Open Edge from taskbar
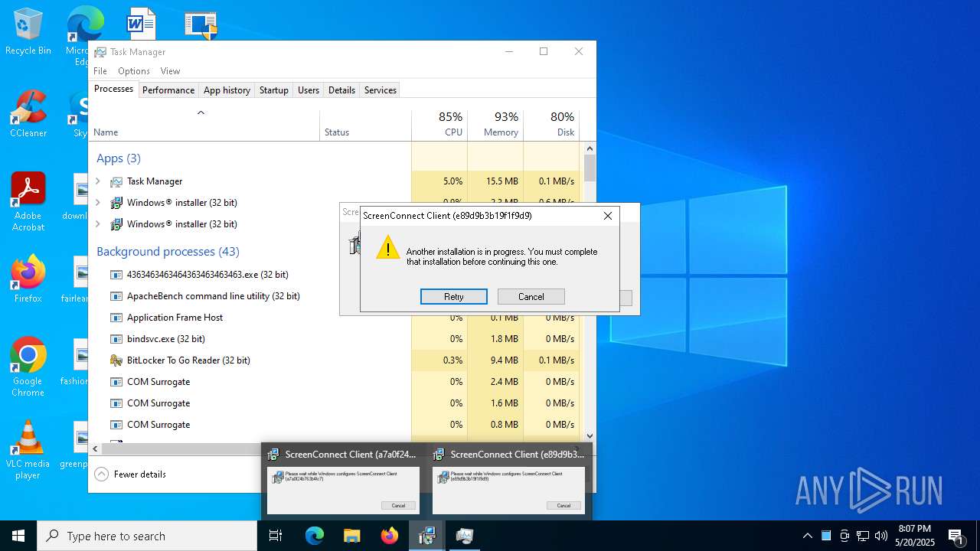980x551 pixels. click(315, 536)
